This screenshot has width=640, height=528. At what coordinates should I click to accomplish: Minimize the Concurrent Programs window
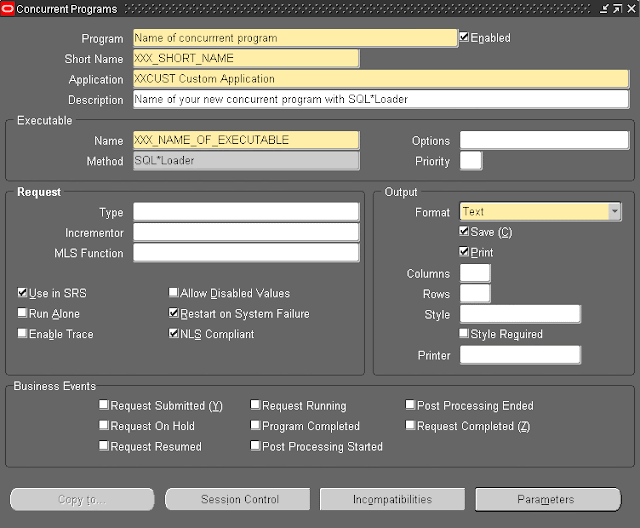[x=604, y=9]
